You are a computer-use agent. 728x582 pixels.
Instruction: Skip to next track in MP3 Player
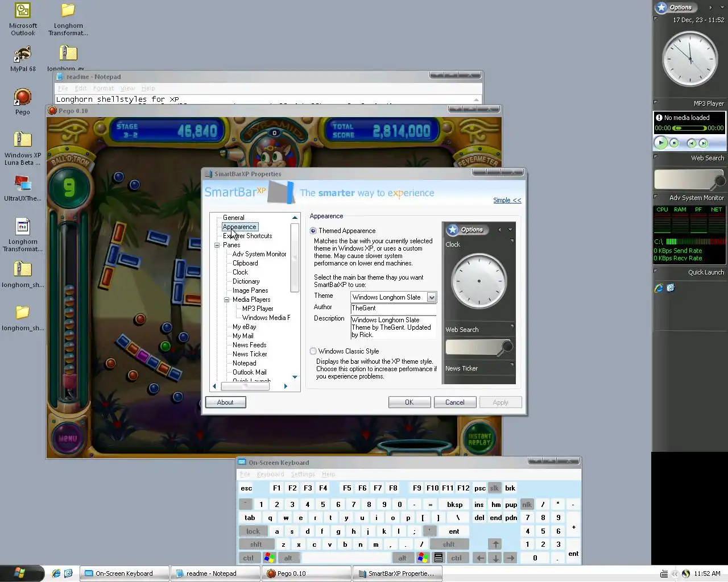703,143
